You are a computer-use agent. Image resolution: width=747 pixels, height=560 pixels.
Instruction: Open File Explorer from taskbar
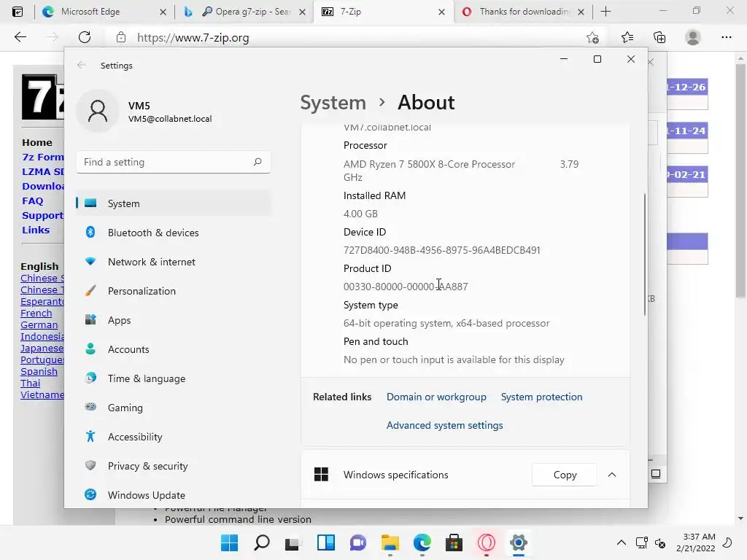point(390,542)
